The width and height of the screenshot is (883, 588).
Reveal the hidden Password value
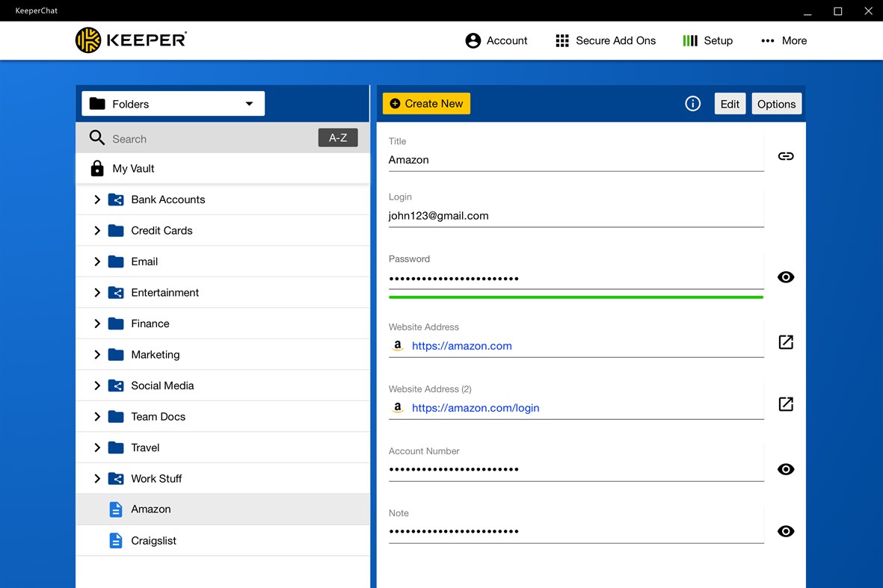pos(785,277)
